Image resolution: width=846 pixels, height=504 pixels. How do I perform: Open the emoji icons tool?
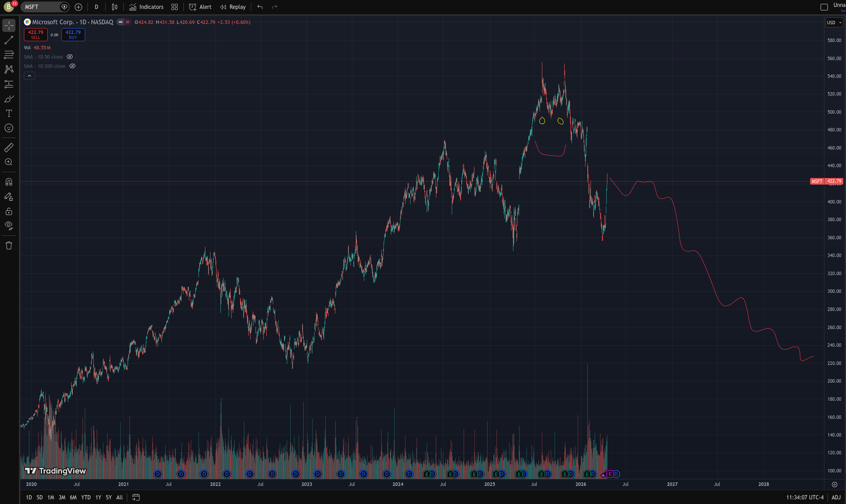(9, 128)
